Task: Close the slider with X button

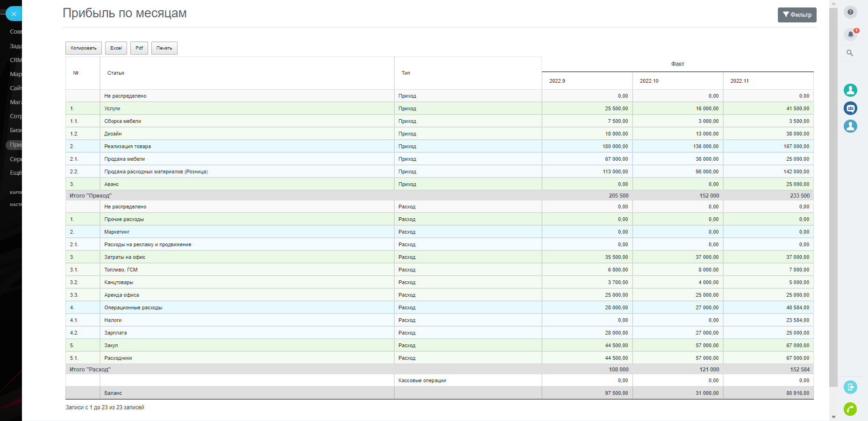Action: pyautogui.click(x=14, y=14)
